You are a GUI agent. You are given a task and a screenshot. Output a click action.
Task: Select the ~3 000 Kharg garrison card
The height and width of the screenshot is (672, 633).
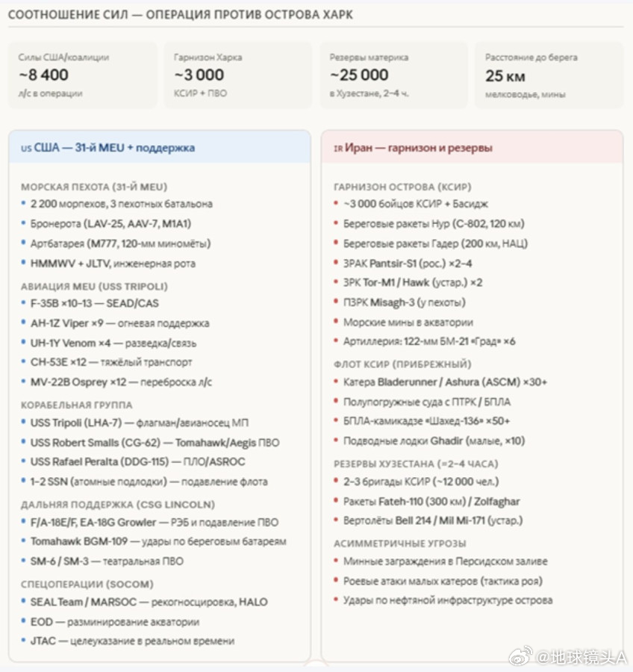coord(238,75)
